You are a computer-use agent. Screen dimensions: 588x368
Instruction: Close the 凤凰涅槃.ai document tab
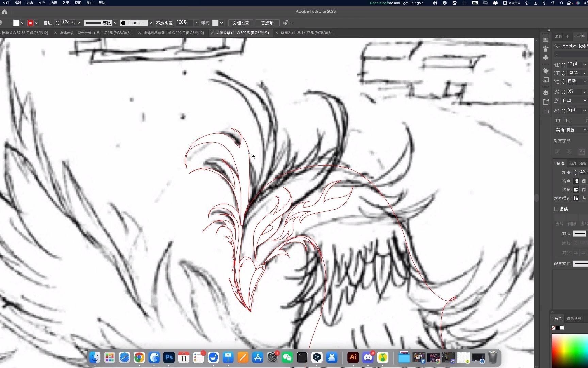(x=212, y=33)
